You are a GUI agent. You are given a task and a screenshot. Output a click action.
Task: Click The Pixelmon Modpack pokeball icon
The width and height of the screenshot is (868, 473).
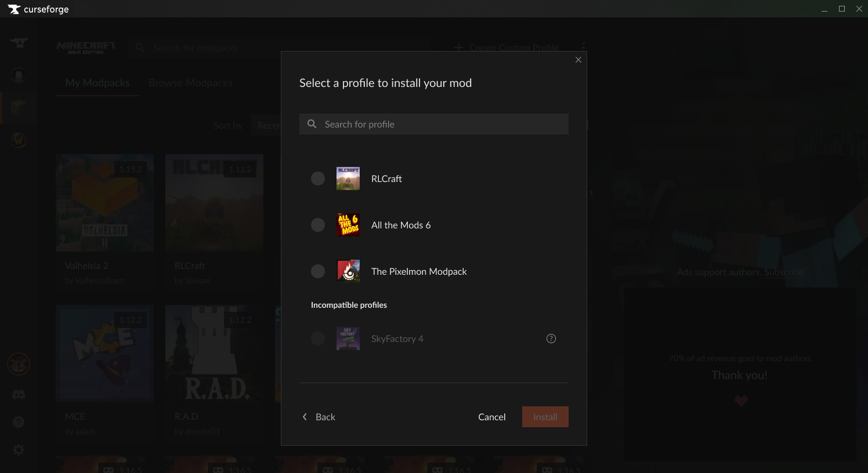pos(348,271)
